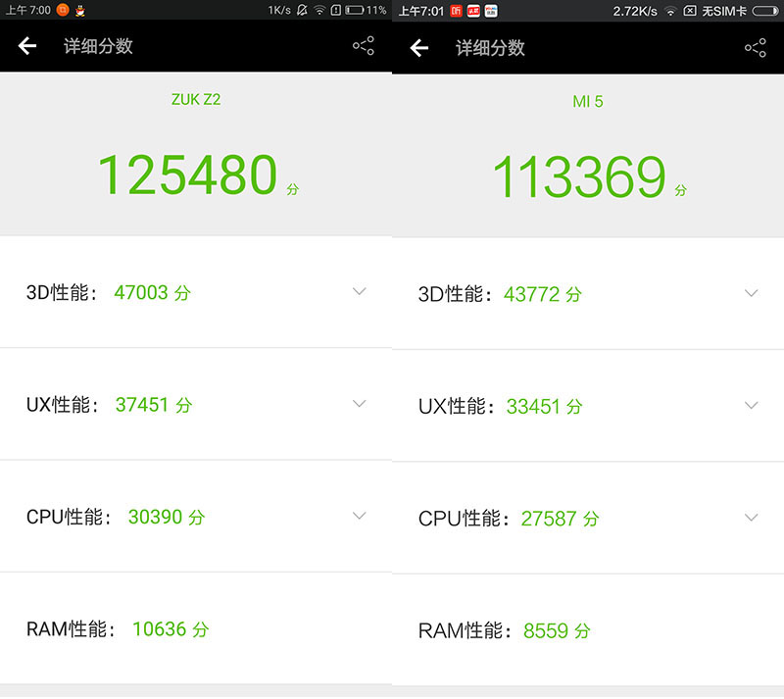Select the total score 125480
Image resolution: width=784 pixels, height=699 pixels.
tap(187, 175)
